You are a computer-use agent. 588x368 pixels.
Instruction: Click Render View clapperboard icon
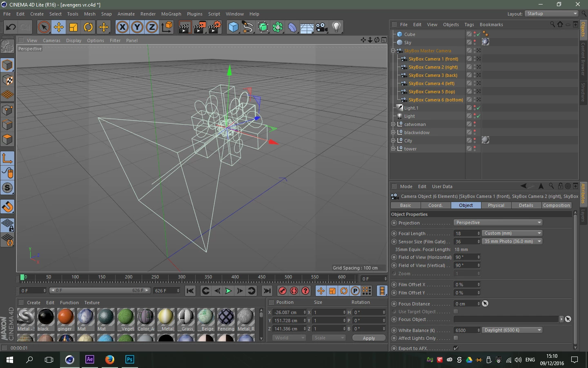185,27
